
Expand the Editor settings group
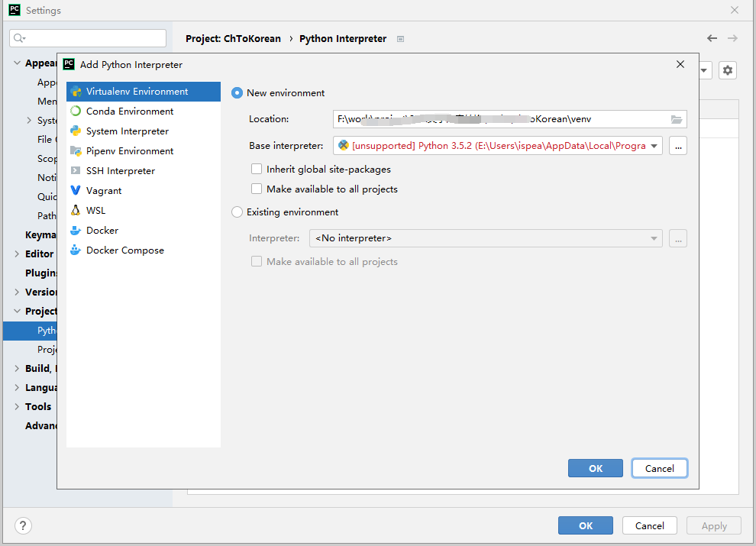point(17,254)
